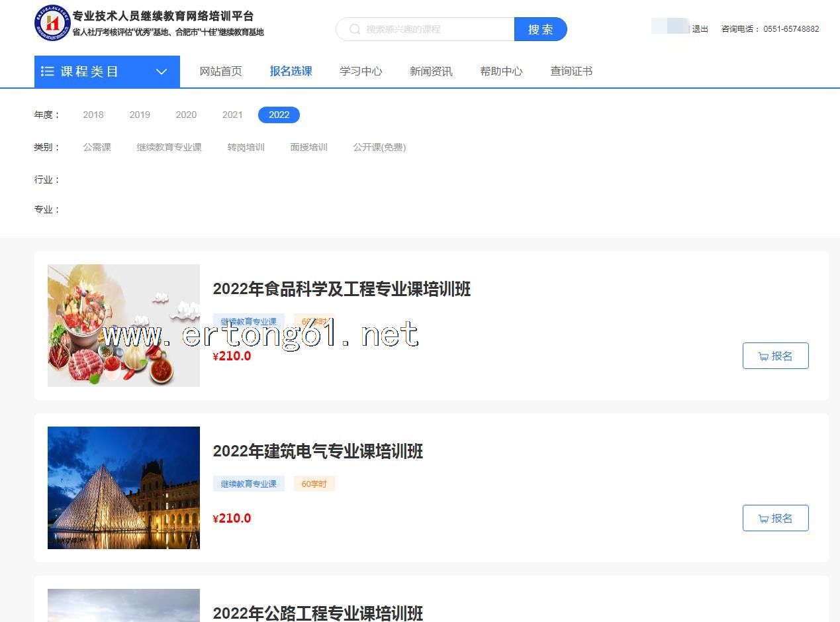Click the search magnifier icon

pyautogui.click(x=355, y=29)
